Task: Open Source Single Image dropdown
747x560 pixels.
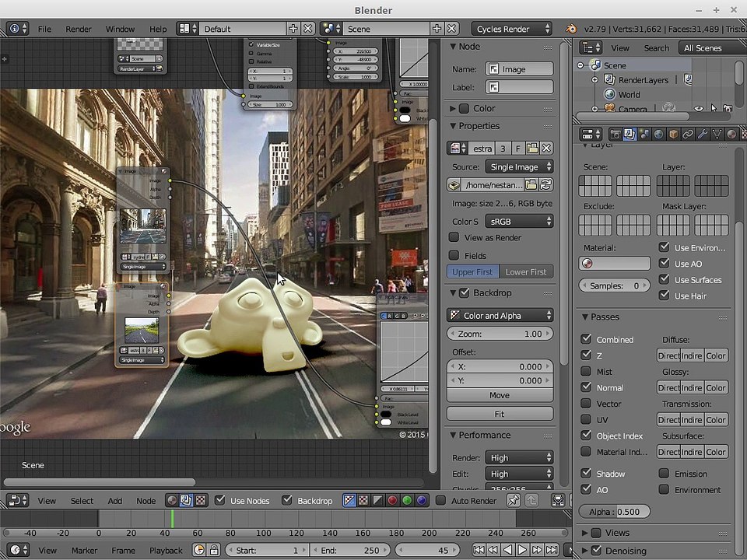Action: (519, 166)
